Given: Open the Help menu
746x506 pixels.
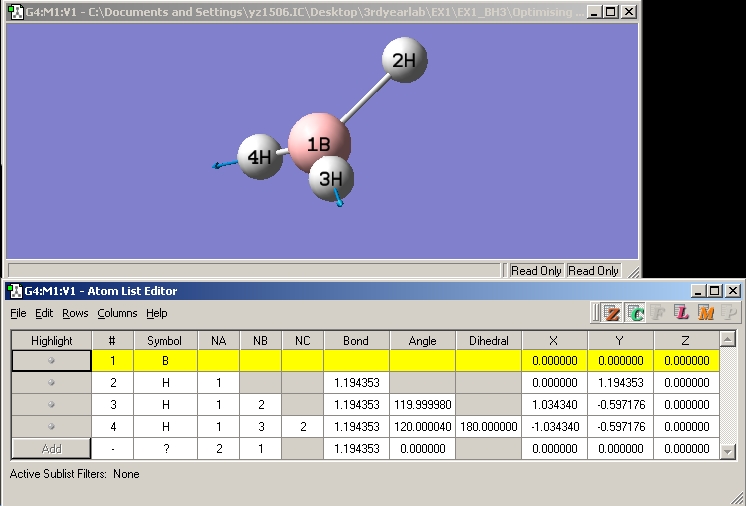Looking at the screenshot, I should click(x=157, y=313).
